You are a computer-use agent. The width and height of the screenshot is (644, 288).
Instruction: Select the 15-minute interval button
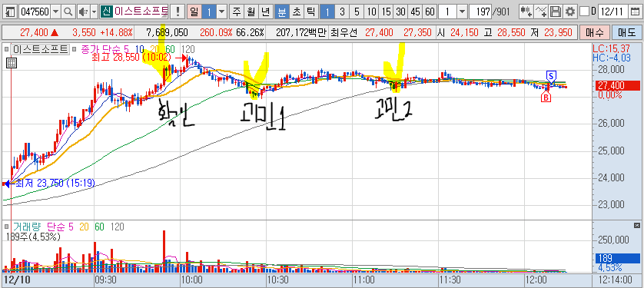pos(386,12)
